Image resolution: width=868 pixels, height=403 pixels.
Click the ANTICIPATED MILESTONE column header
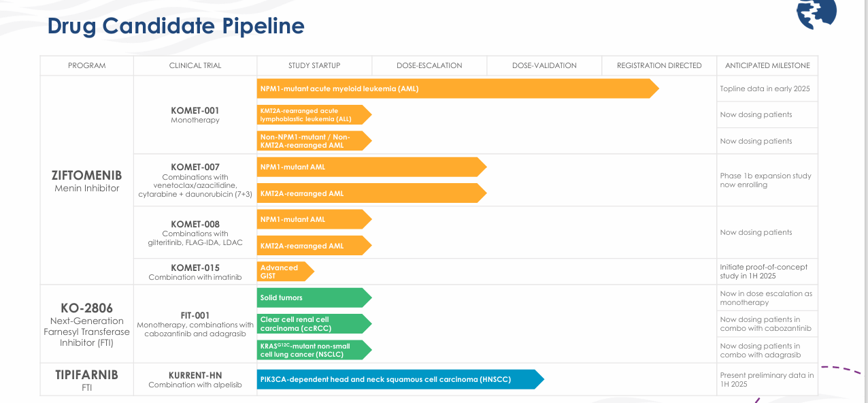pyautogui.click(x=767, y=65)
